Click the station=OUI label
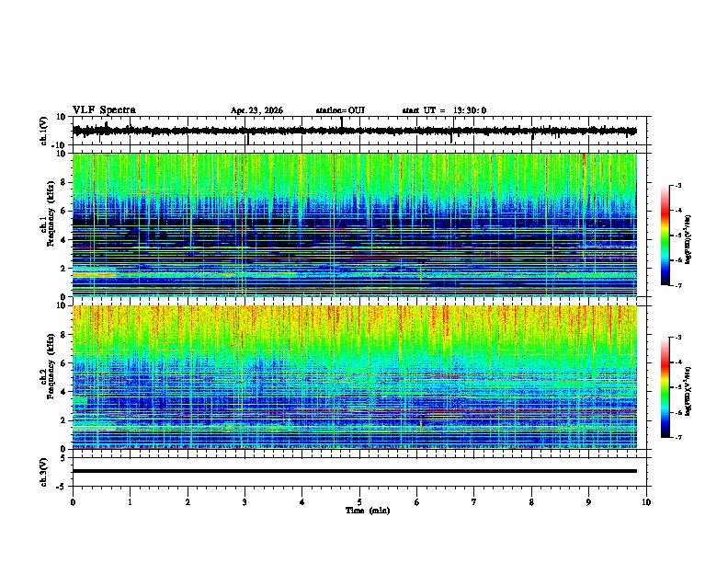Viewport: 728px width, 563px height. coord(340,110)
